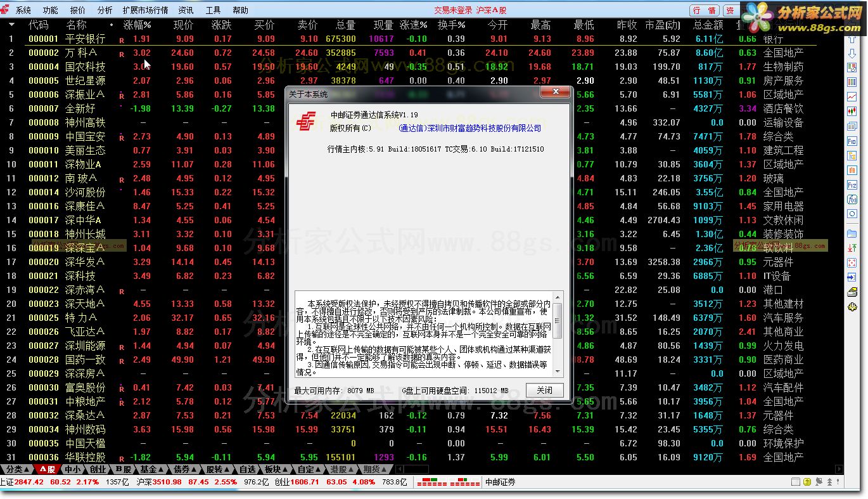Click the red/green market indicator blocks in status bar
868x499 pixels.
pyautogui.click(x=449, y=483)
